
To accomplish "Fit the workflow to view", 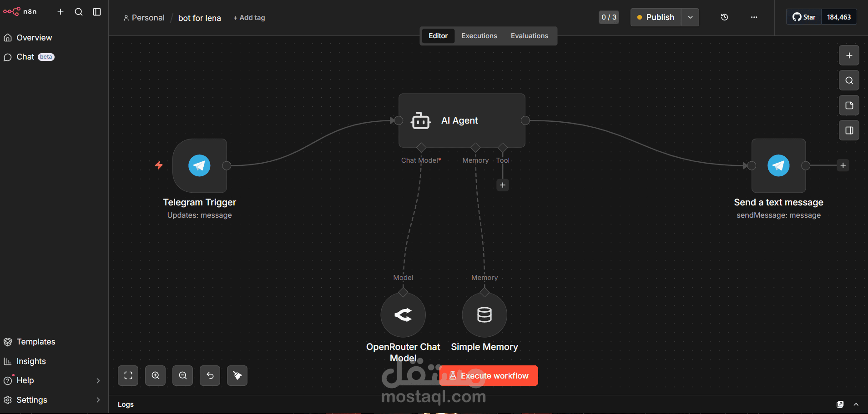I will tap(128, 375).
